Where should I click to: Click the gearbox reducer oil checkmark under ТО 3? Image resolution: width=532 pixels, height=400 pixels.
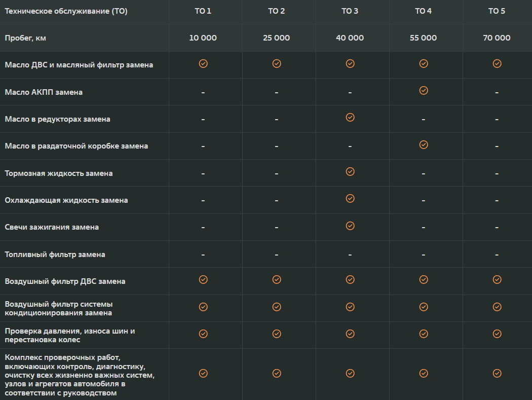coord(350,117)
